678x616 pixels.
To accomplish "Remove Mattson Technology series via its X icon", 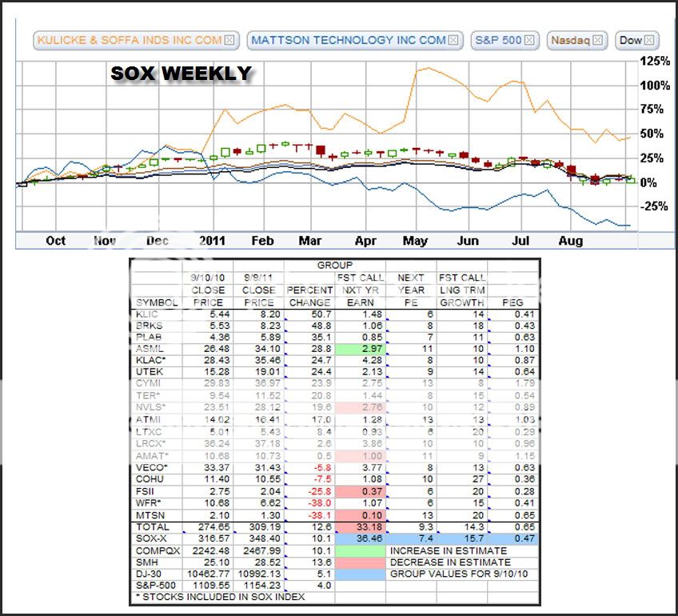I will pyautogui.click(x=453, y=40).
